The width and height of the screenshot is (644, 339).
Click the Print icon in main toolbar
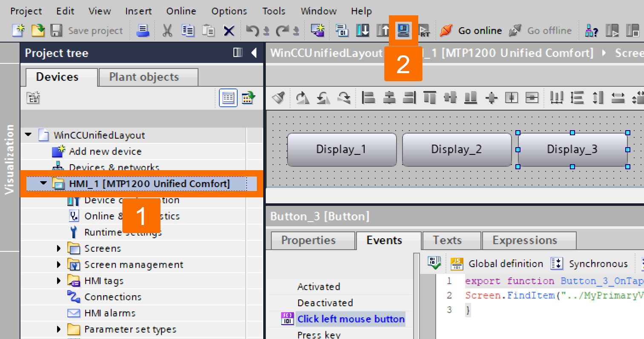[143, 30]
